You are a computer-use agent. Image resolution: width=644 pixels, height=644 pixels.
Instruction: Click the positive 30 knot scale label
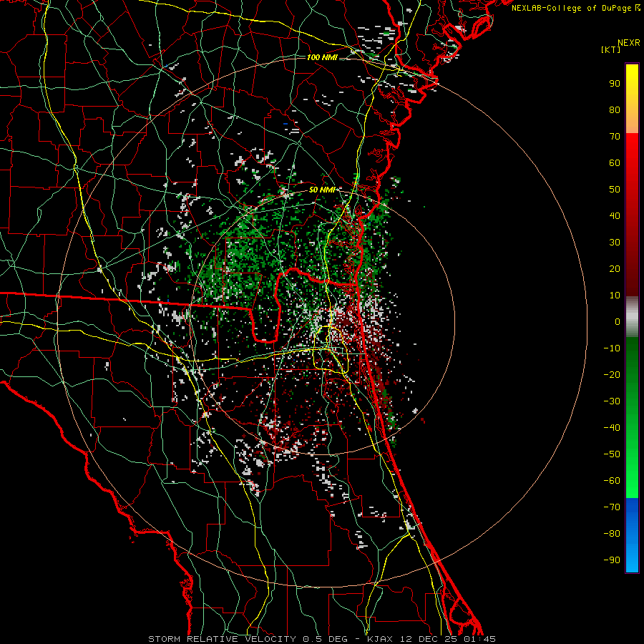(615, 243)
